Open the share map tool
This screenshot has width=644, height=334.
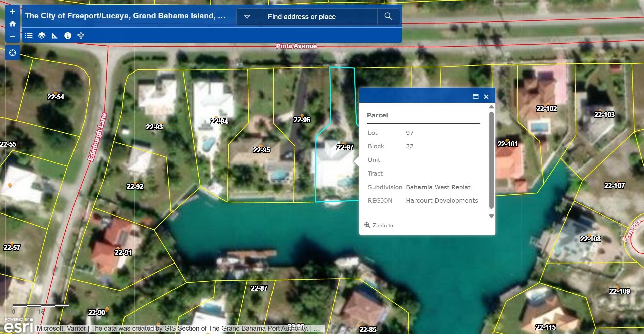tap(81, 36)
